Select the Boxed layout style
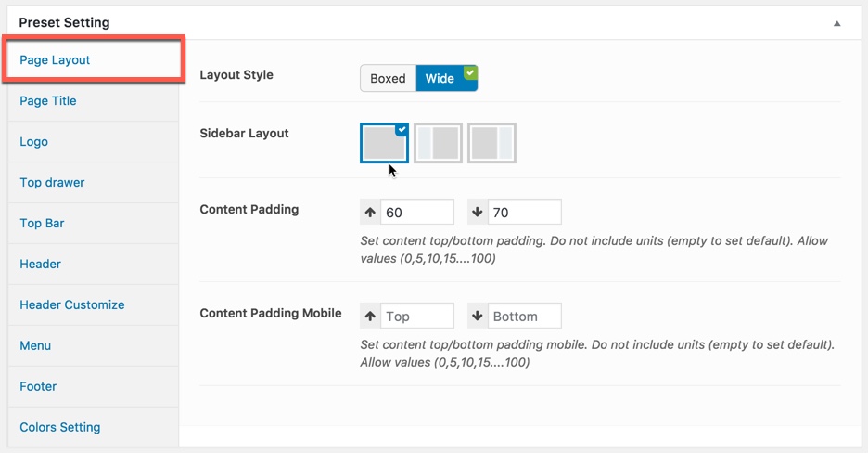The width and height of the screenshot is (868, 453). point(388,78)
